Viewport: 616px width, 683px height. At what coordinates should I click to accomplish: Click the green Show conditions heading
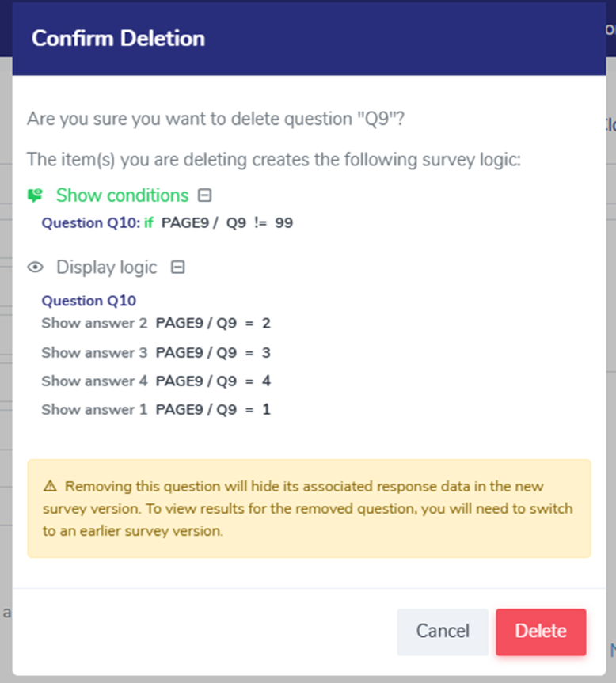(x=122, y=195)
